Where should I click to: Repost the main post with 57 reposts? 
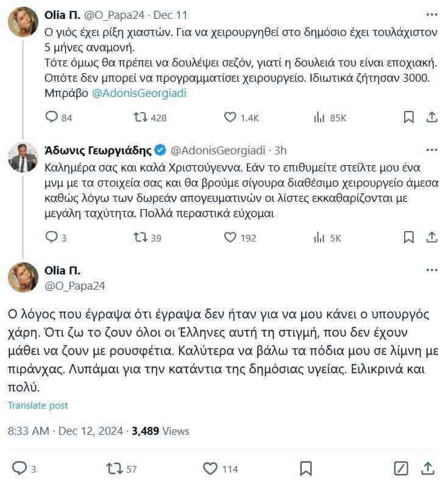[x=113, y=468]
